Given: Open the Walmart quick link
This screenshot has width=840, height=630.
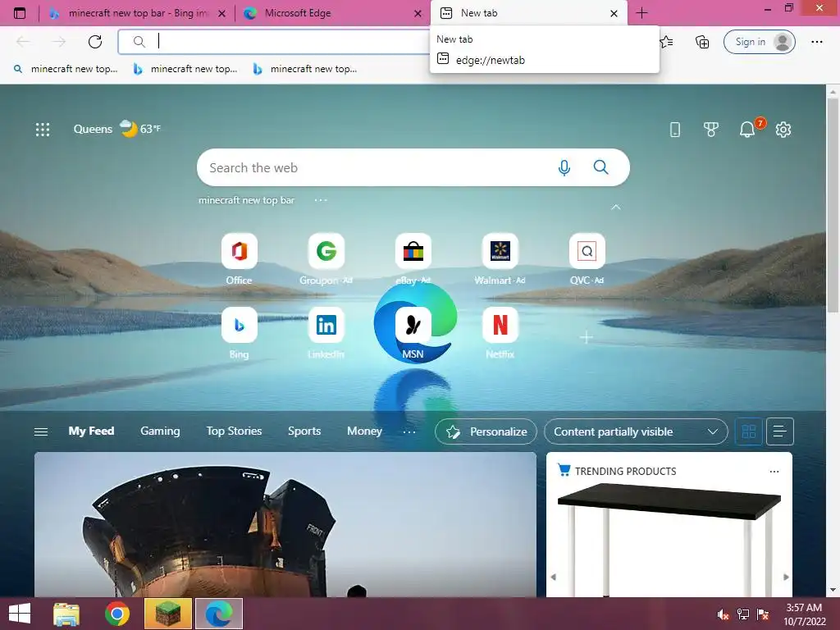Looking at the screenshot, I should 500,260.
